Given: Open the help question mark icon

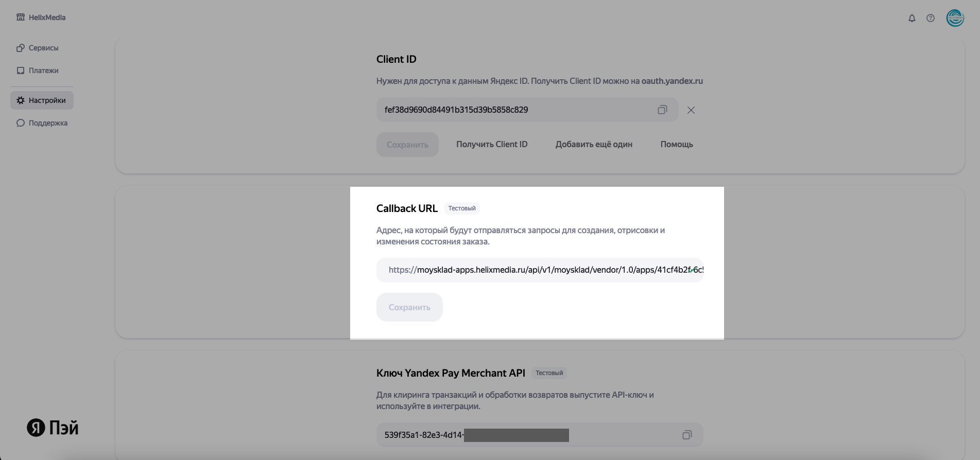Looking at the screenshot, I should [931, 18].
